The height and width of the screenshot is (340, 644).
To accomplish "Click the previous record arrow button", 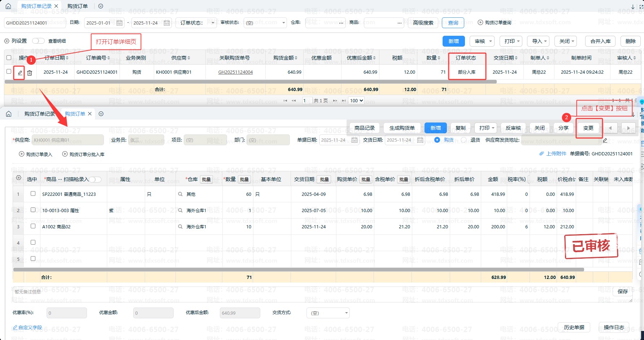I will pos(610,128).
